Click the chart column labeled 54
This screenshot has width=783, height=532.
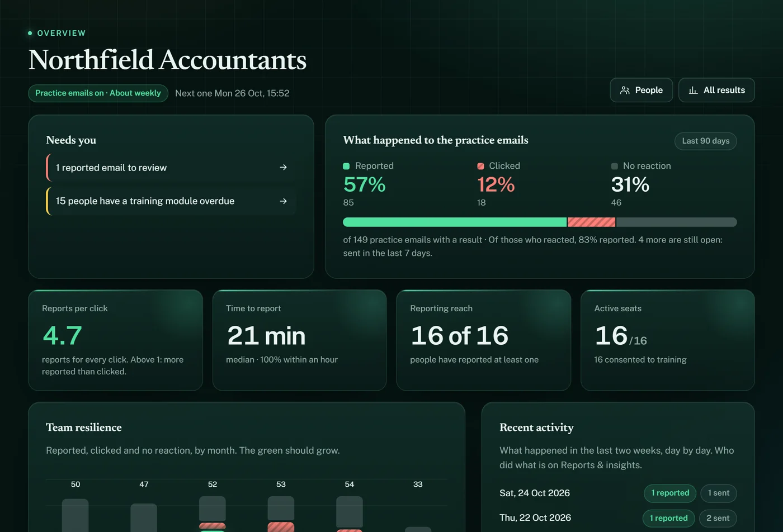pyautogui.click(x=350, y=514)
